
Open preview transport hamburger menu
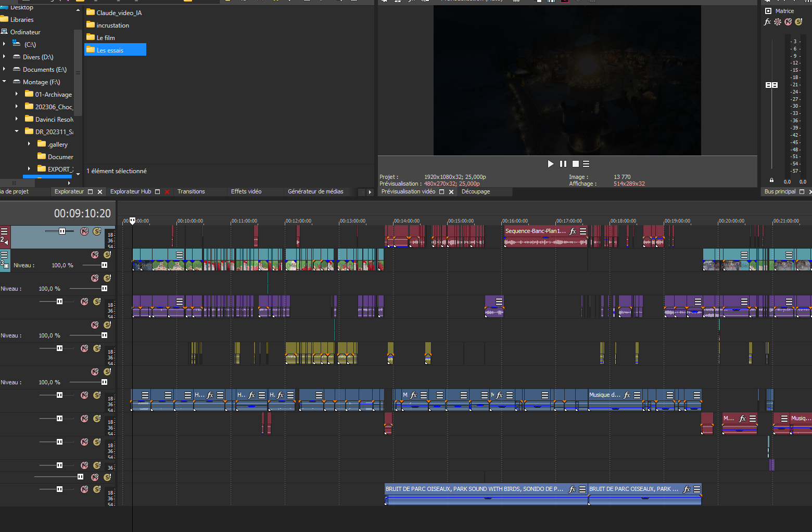pyautogui.click(x=586, y=164)
